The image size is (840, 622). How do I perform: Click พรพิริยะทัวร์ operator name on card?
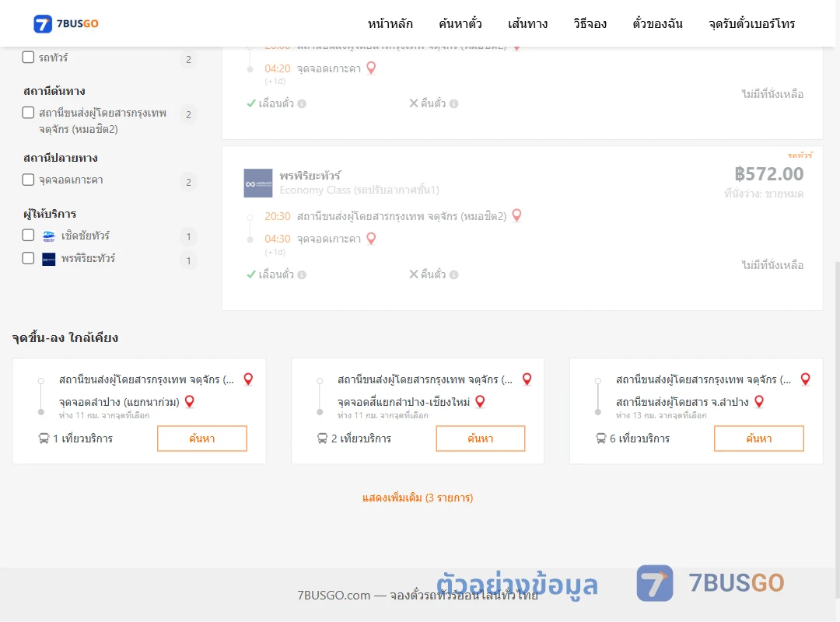310,176
